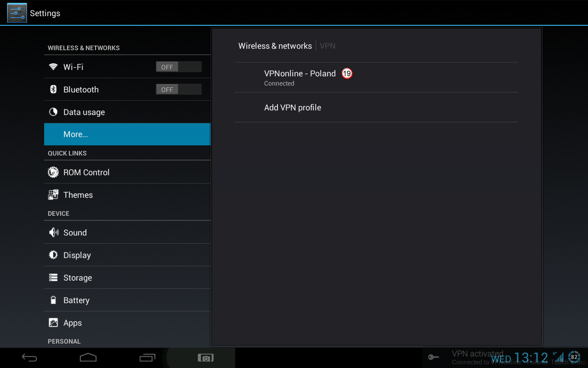Open Apps settings
This screenshot has width=588, height=368.
click(127, 322)
